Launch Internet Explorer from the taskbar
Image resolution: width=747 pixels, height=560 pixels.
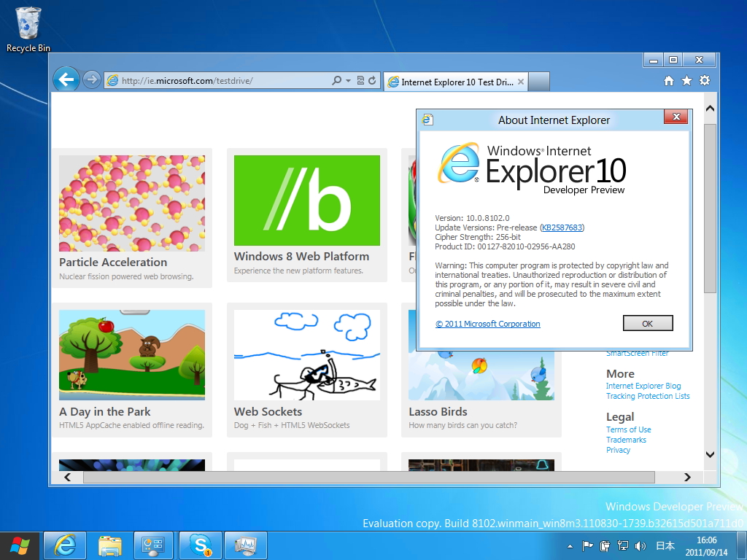pos(64,545)
